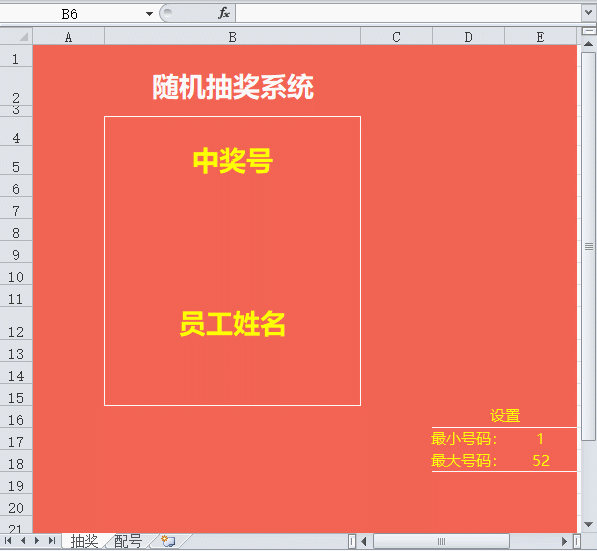Select column C header
Viewport: 597px width, 551px height.
point(396,37)
